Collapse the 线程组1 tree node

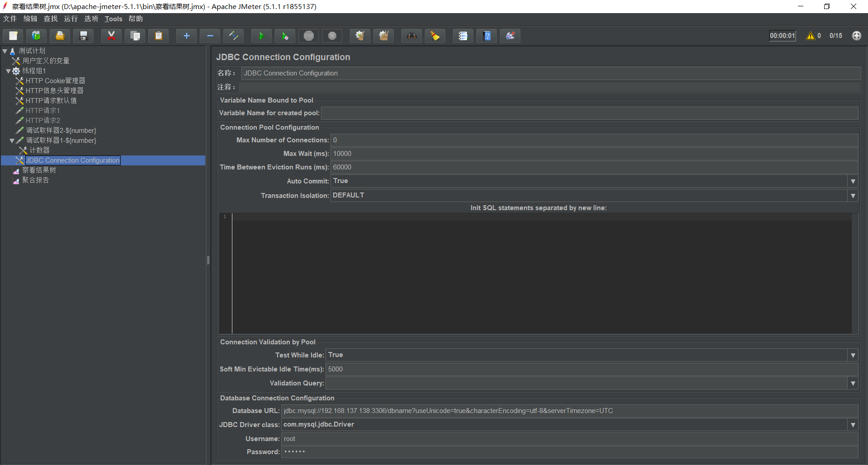click(x=8, y=70)
